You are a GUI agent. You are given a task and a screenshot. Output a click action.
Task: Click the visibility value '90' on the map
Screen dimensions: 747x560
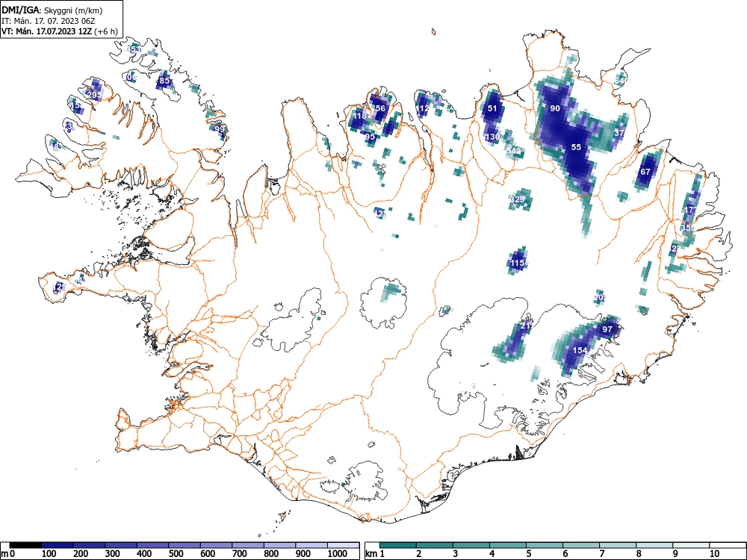pyautogui.click(x=555, y=108)
